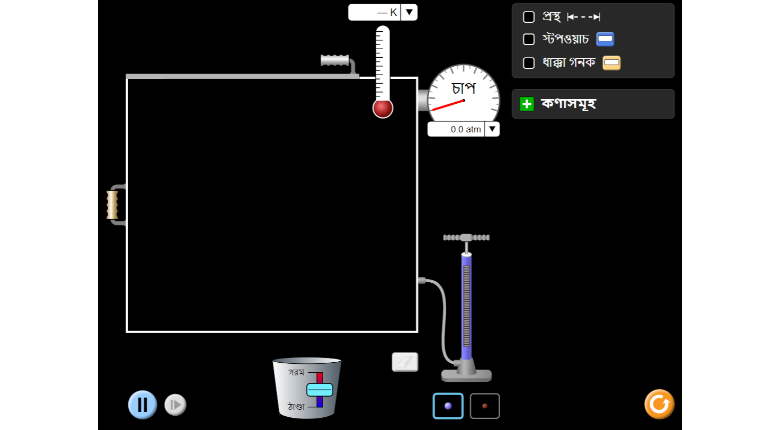Select the light red particle type
Screen dimensions: 780x430
pos(485,406)
